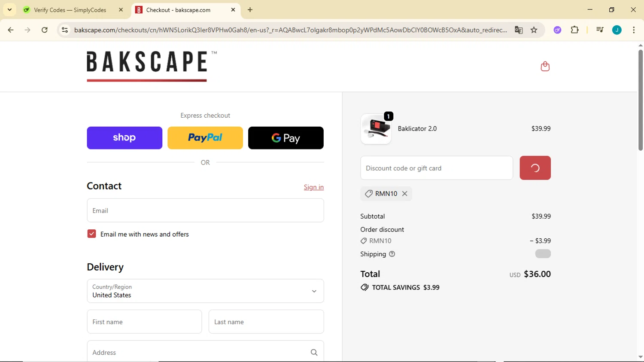Focus the Discount code or gift card field
This screenshot has height=362, width=644.
pyautogui.click(x=437, y=168)
